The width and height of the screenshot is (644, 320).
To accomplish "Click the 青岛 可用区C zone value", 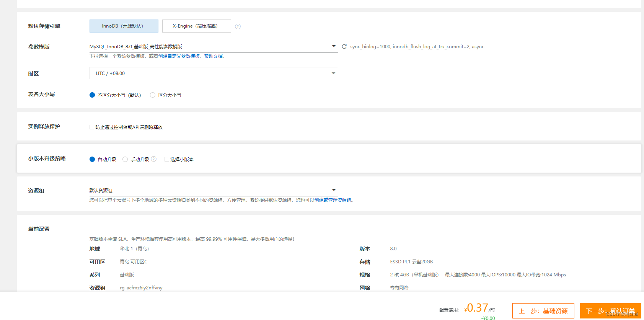I will point(134,262).
